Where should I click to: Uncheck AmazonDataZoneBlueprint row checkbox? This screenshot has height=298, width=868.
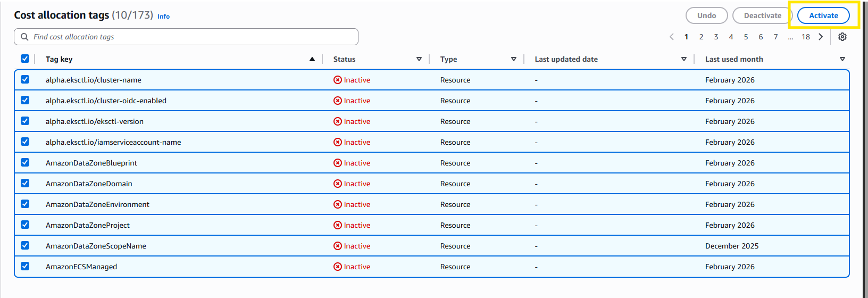click(x=25, y=162)
